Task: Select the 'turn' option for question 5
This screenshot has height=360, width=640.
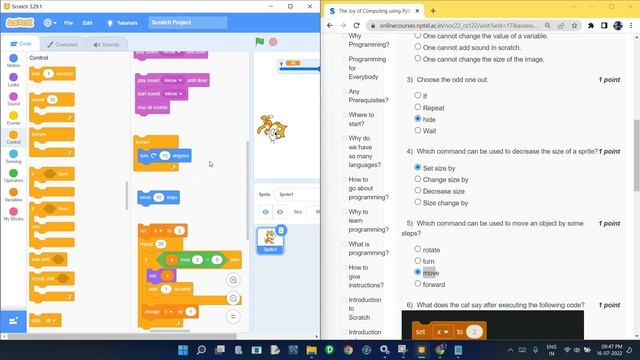Action: tap(418, 260)
